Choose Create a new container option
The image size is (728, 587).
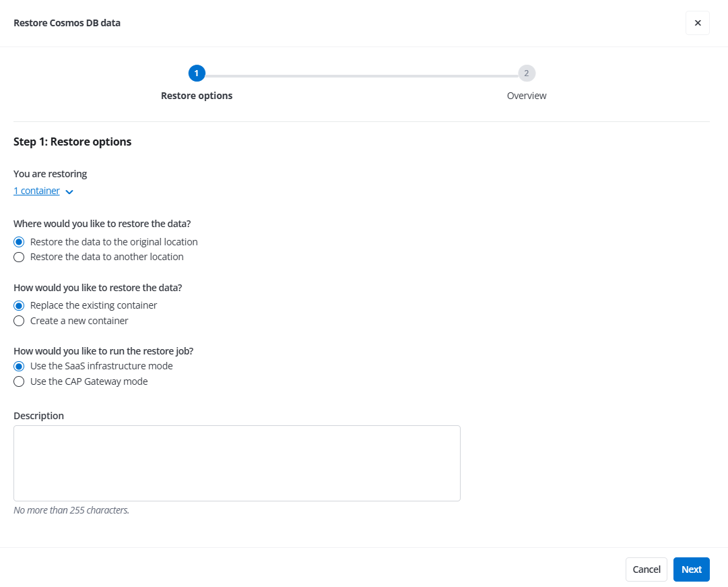[18, 321]
